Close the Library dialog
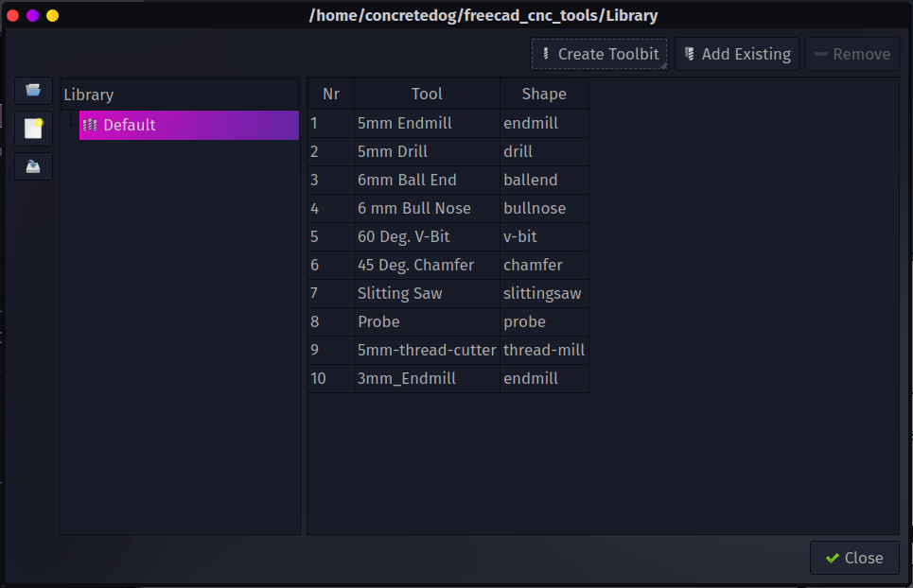913x588 pixels. tap(854, 557)
